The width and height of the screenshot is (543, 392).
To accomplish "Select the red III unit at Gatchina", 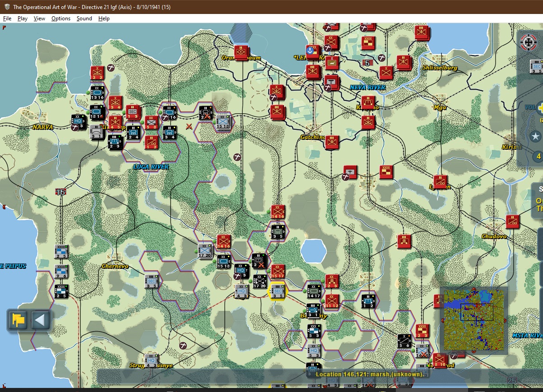I will (332, 142).
